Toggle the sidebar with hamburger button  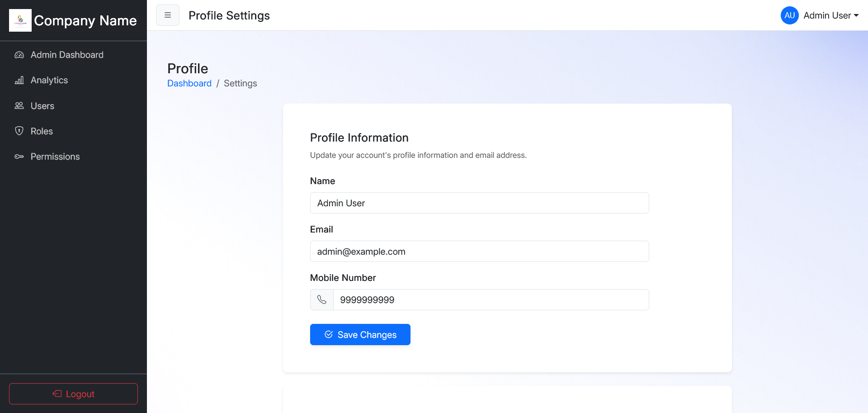(168, 15)
